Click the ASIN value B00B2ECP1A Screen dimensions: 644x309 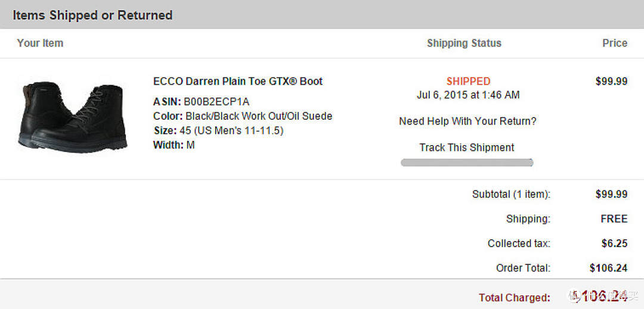pyautogui.click(x=216, y=102)
